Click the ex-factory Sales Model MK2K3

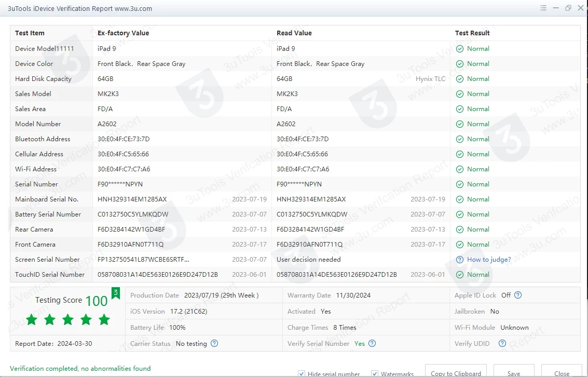click(x=108, y=94)
